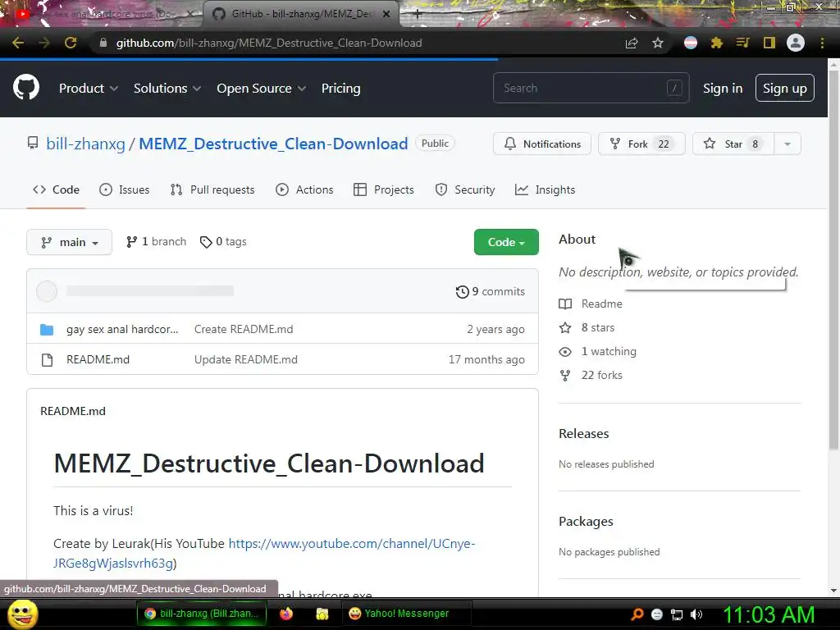Switch to the Actions tab
The image size is (840, 630).
pyautogui.click(x=304, y=189)
